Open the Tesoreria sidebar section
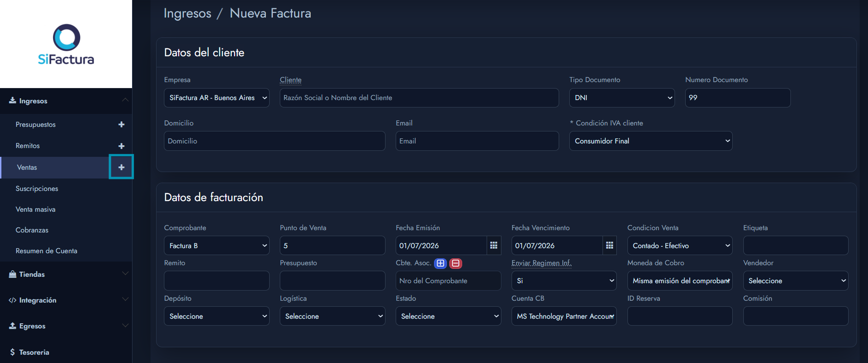 pos(66,352)
